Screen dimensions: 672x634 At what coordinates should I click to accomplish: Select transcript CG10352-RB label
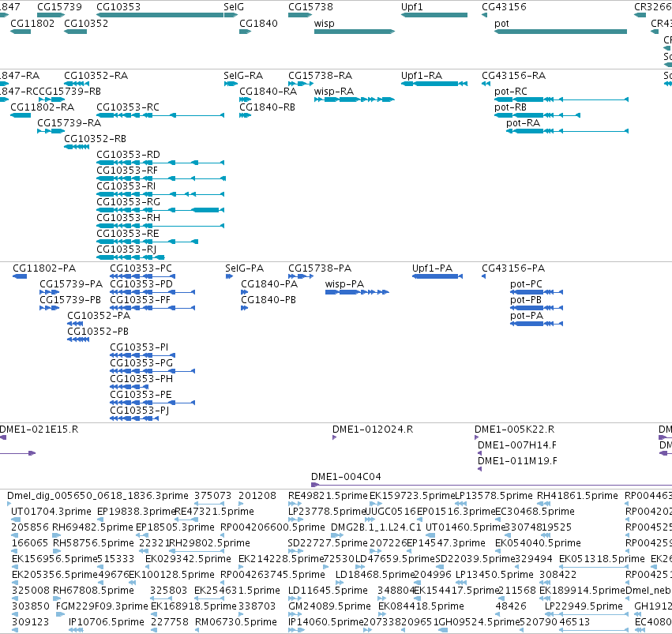click(95, 139)
